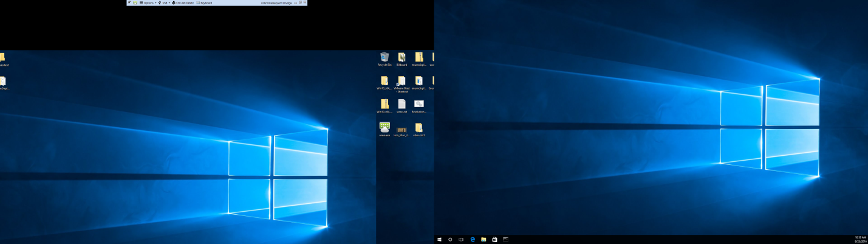Select the VMware Blast shortcut icon
Screen dimensions: 868x244
[402, 84]
